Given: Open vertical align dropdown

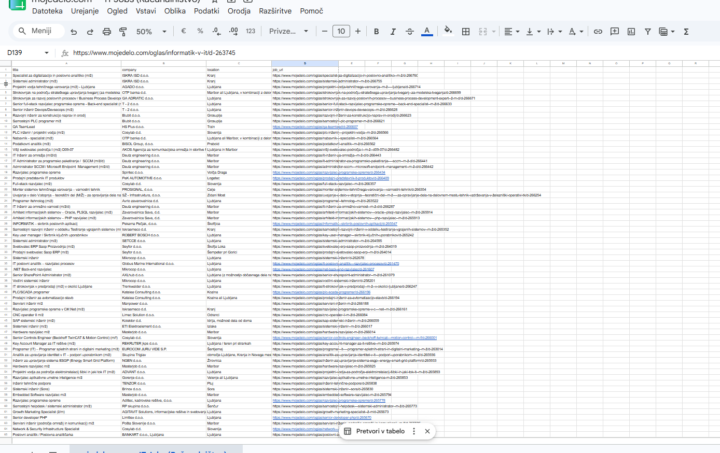Looking at the screenshot, I should [x=533, y=32].
